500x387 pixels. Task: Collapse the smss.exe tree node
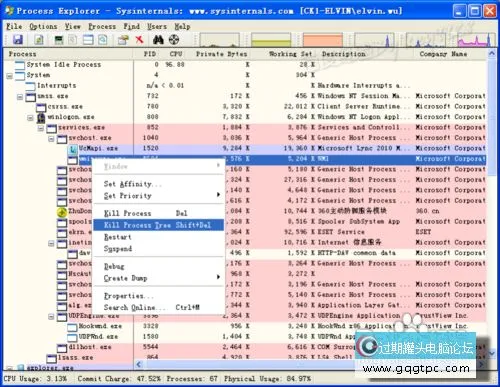(20, 97)
